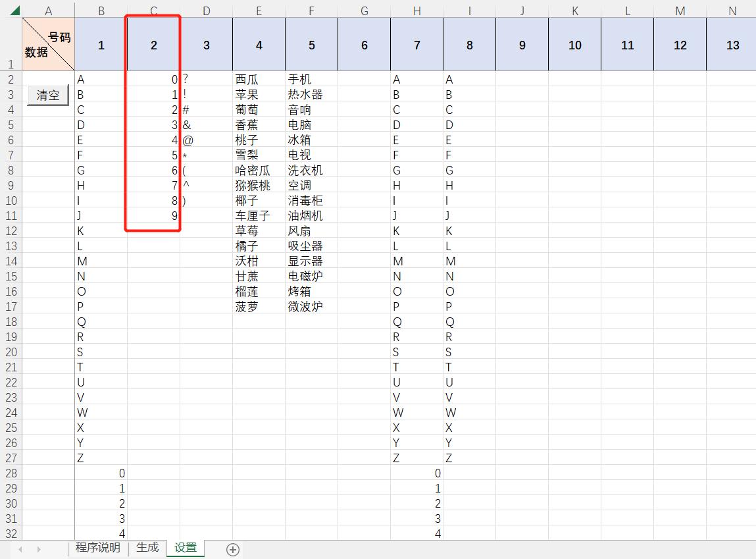Screen dimensions: 756x559
Task: Click the Add Sheet plus icon
Action: tap(232, 548)
